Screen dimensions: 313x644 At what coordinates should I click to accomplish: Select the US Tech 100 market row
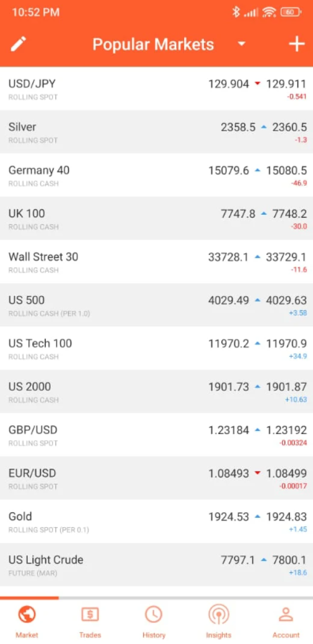click(104, 349)
